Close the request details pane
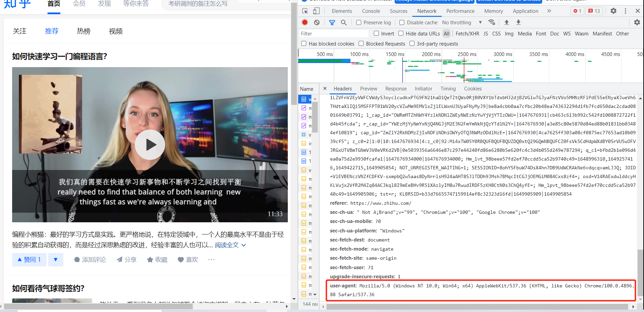Image resolution: width=644 pixels, height=312 pixels. [325, 88]
